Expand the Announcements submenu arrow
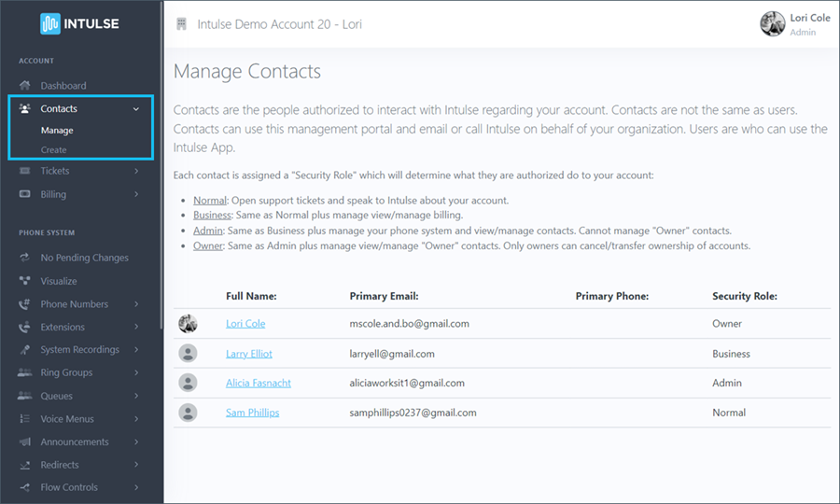840x504 pixels. coord(136,441)
